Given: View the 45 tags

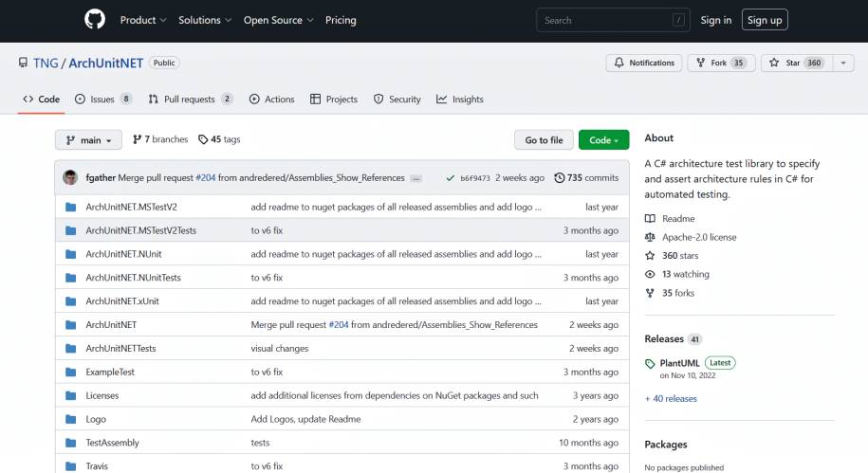Looking at the screenshot, I should point(219,139).
